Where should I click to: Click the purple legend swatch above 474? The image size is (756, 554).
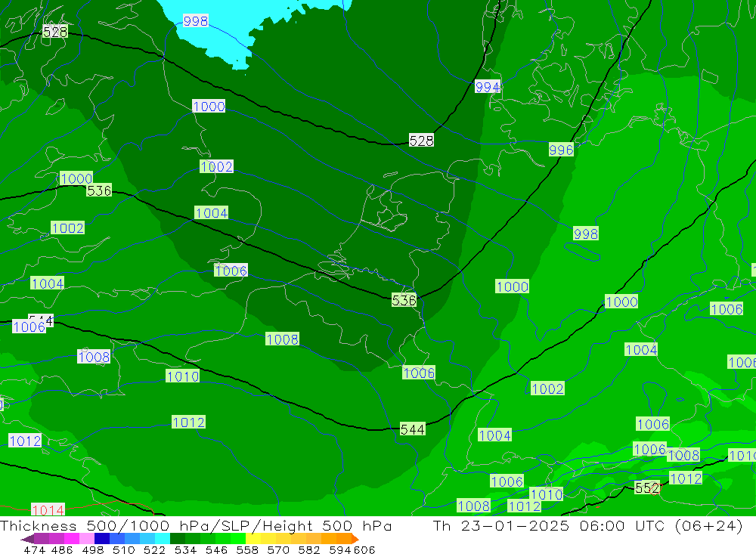42,538
